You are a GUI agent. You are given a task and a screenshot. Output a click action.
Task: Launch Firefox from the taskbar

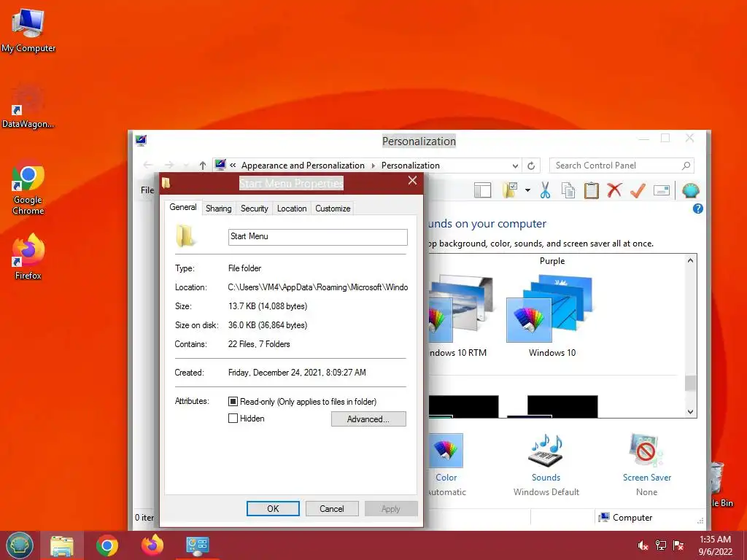[152, 545]
